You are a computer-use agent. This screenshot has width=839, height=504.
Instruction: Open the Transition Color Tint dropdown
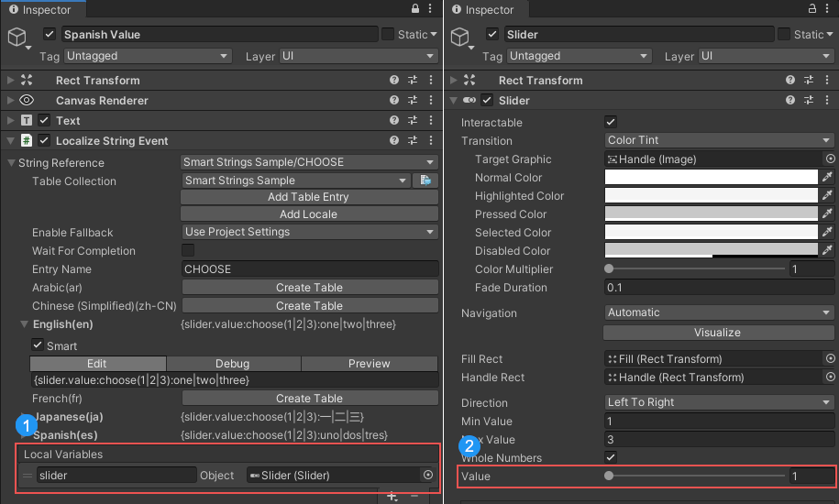[x=719, y=140]
